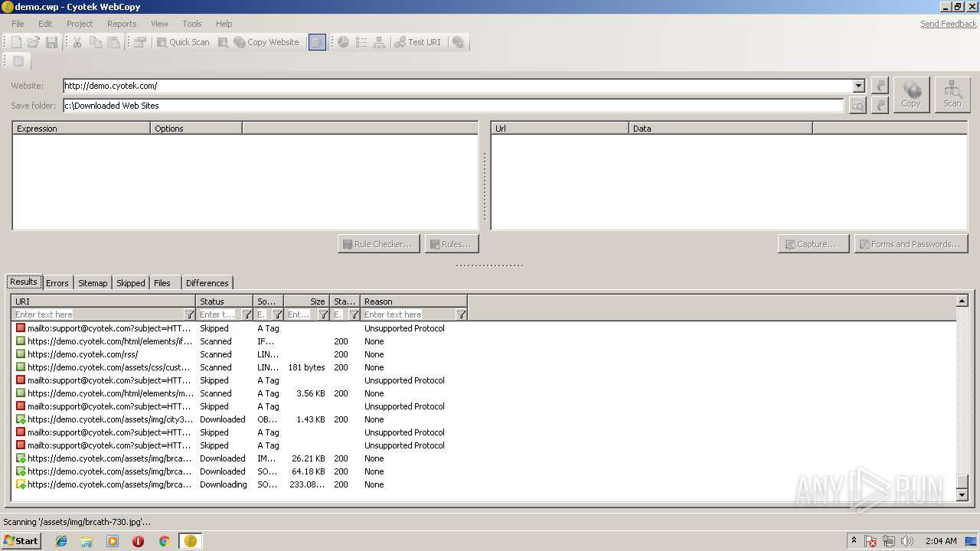Open the Size column filter dropdown
980x551 pixels.
tap(323, 315)
